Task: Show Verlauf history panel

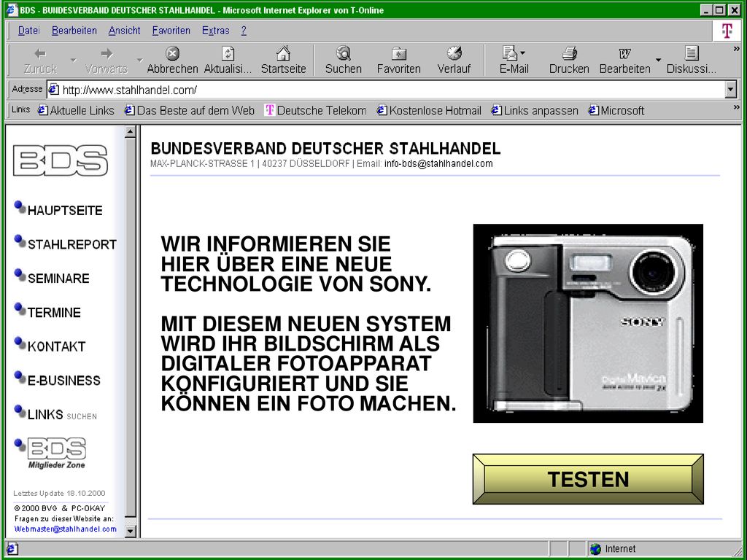Action: [x=454, y=60]
